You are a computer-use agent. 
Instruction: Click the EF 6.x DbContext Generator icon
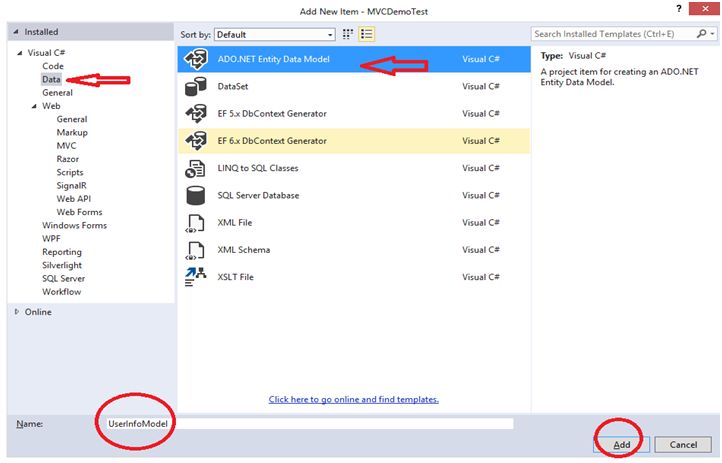[x=196, y=140]
